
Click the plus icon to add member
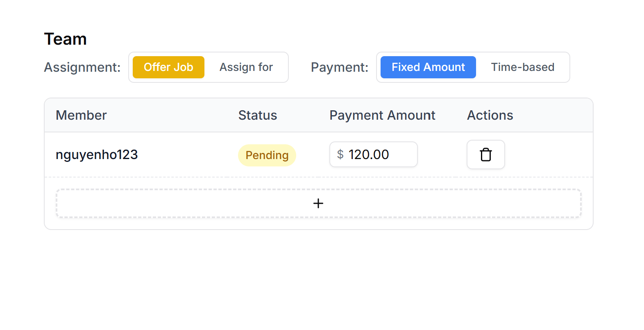click(x=318, y=203)
